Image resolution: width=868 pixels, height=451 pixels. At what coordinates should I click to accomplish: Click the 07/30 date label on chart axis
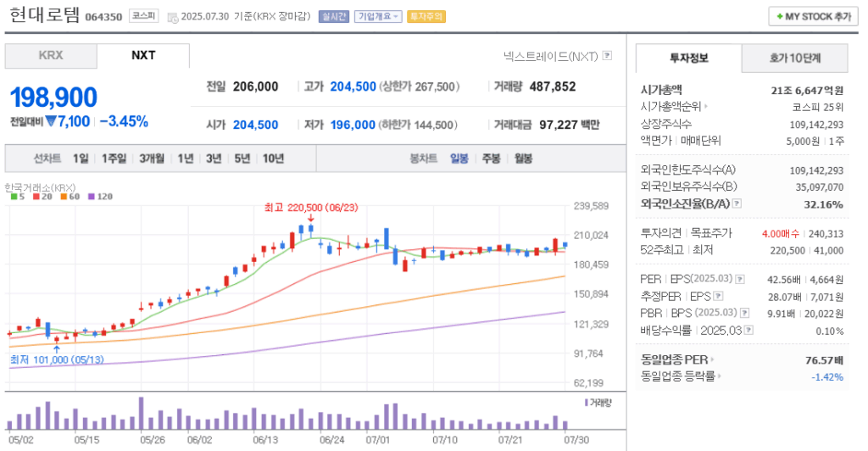point(576,440)
